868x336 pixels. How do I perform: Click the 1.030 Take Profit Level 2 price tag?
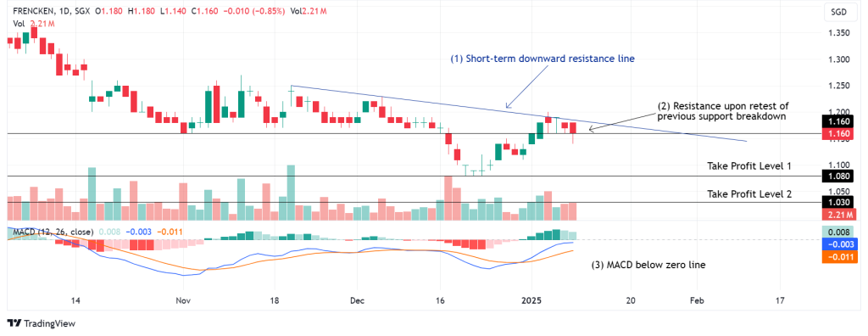[837, 203]
